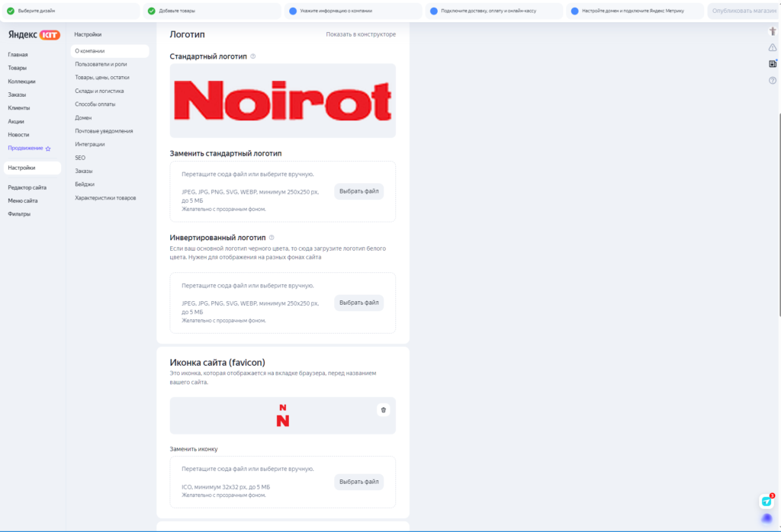The height and width of the screenshot is (532, 781).
Task: Click 'Выбрать файл' for standard logo
Action: [x=359, y=191]
